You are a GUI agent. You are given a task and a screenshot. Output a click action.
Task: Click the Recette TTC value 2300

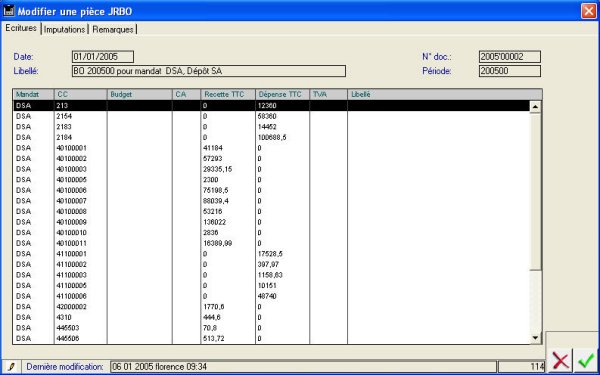coord(211,179)
